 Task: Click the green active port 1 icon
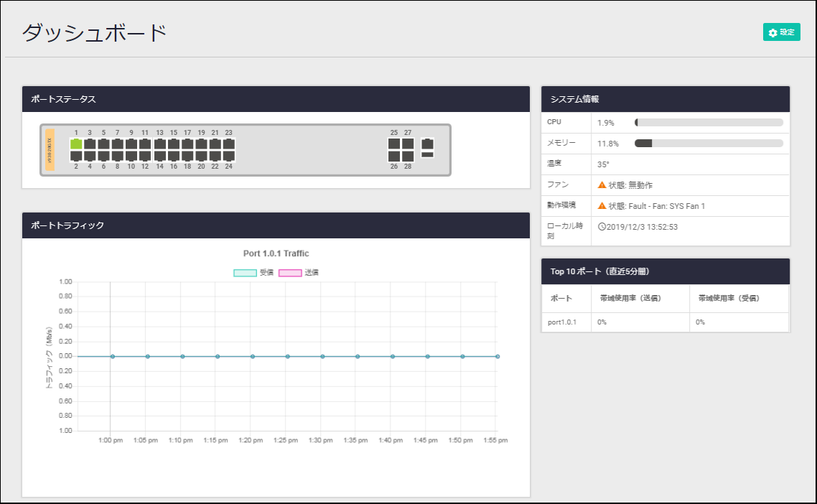pyautogui.click(x=75, y=144)
